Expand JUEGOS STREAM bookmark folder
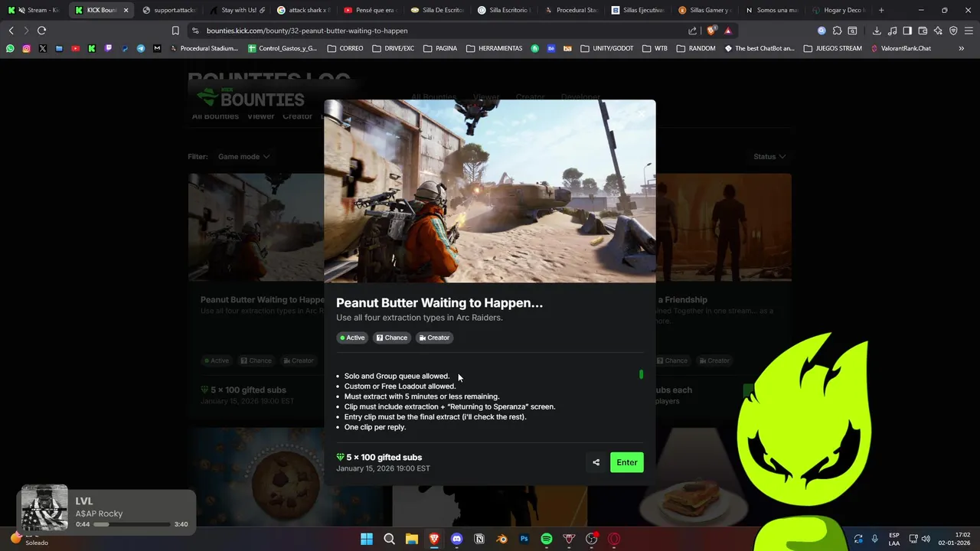The image size is (980, 551). click(x=832, y=48)
